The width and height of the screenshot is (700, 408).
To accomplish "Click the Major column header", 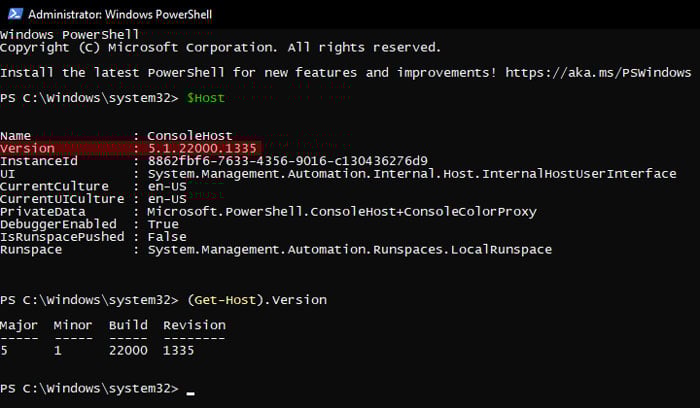I will tap(19, 325).
